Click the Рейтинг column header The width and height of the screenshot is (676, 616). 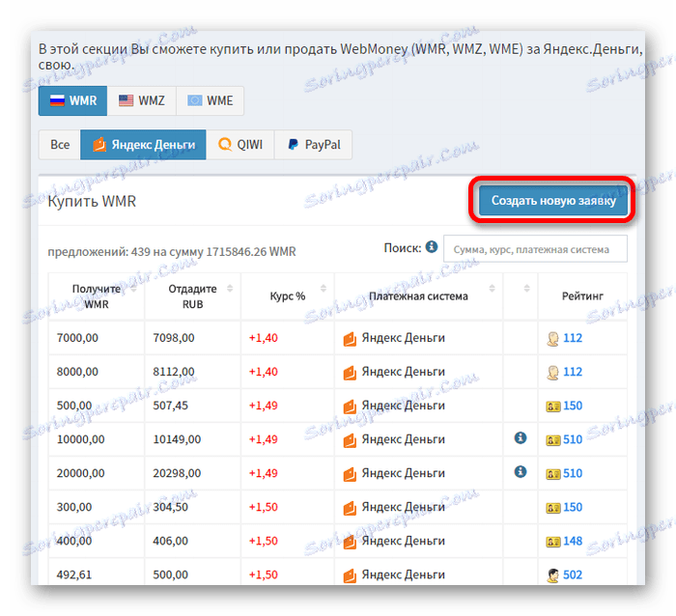(x=582, y=296)
